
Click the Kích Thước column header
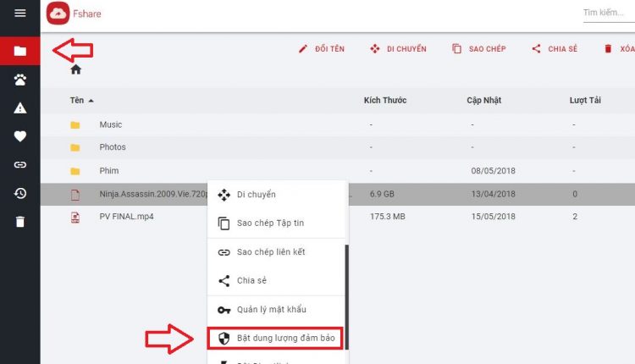coord(384,101)
